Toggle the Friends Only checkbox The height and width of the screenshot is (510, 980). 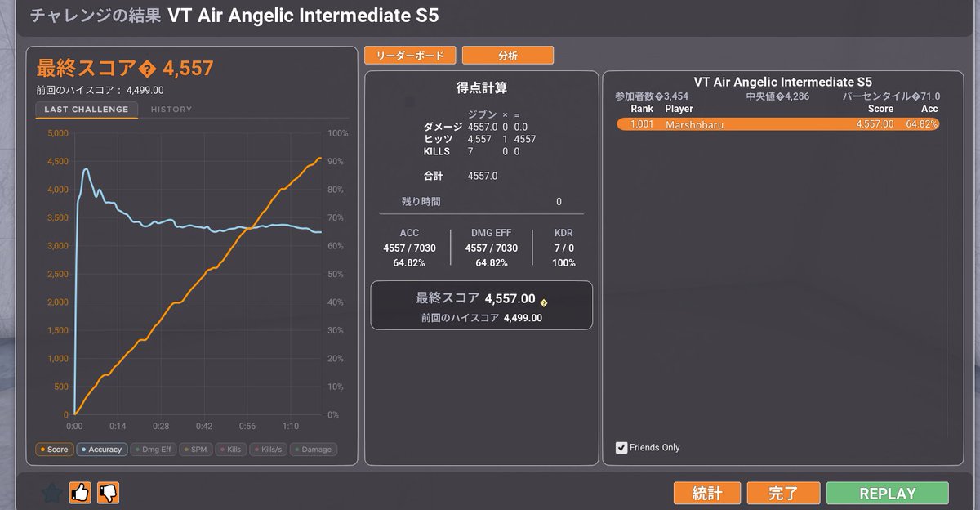point(621,447)
